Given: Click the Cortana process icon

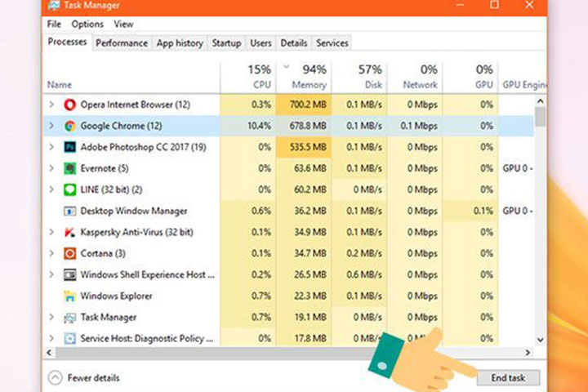Looking at the screenshot, I should (x=69, y=254).
